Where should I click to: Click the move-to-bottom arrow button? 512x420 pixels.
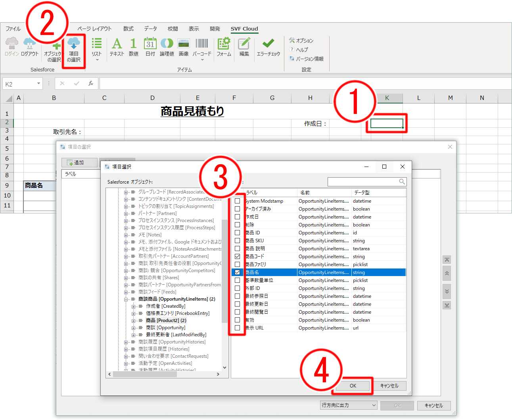447,305
